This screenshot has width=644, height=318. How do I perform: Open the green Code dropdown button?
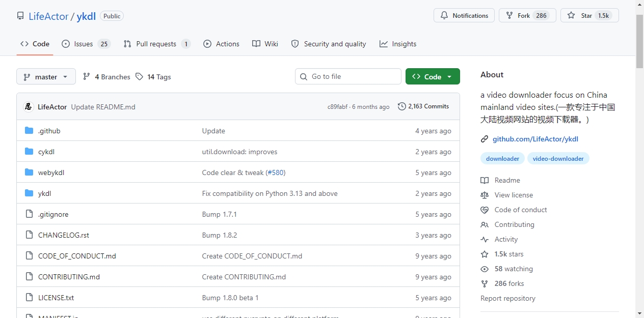pyautogui.click(x=433, y=76)
